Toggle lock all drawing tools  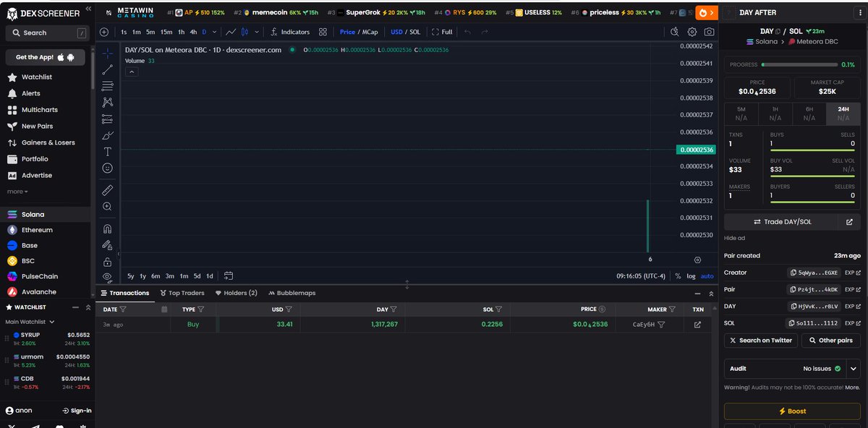[x=107, y=262]
